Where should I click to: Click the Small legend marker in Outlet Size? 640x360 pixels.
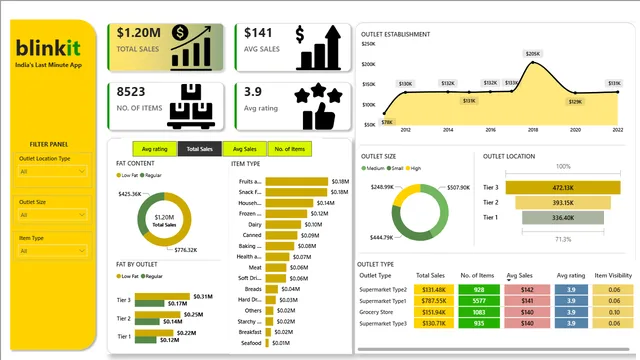coord(389,168)
